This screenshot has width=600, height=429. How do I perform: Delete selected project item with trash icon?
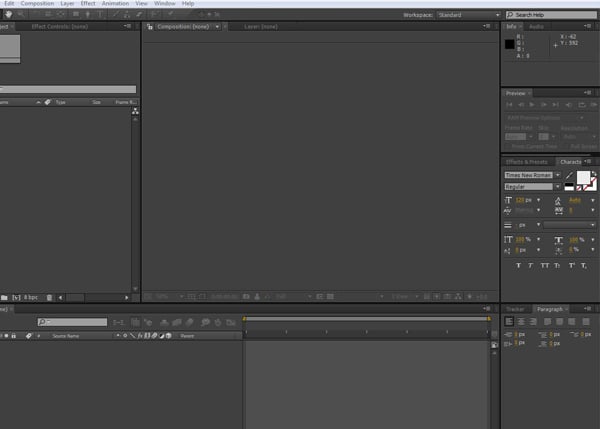(49, 297)
